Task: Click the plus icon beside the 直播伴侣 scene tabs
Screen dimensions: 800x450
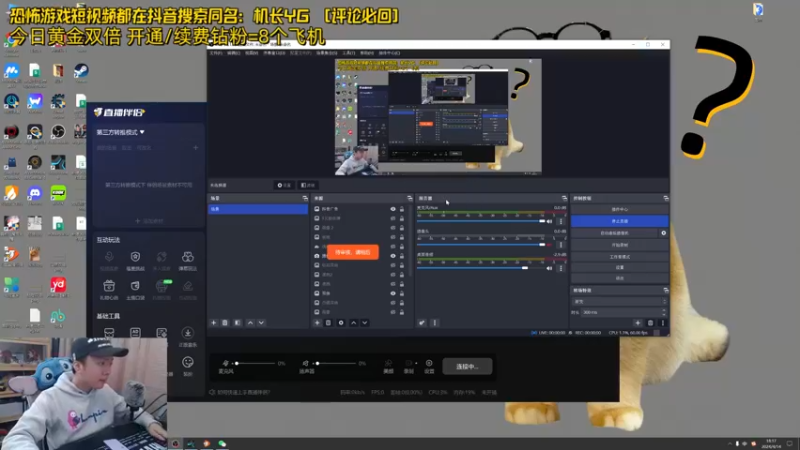Action: (x=195, y=147)
